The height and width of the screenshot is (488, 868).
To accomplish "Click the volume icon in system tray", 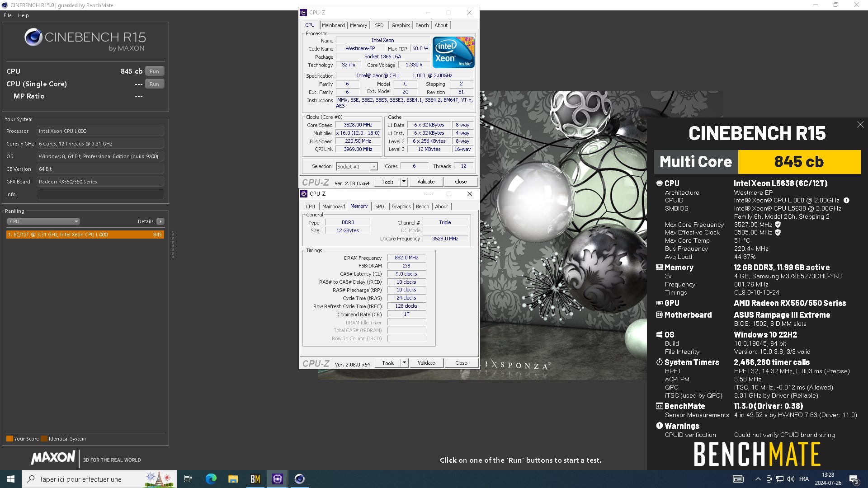I will coord(791,479).
